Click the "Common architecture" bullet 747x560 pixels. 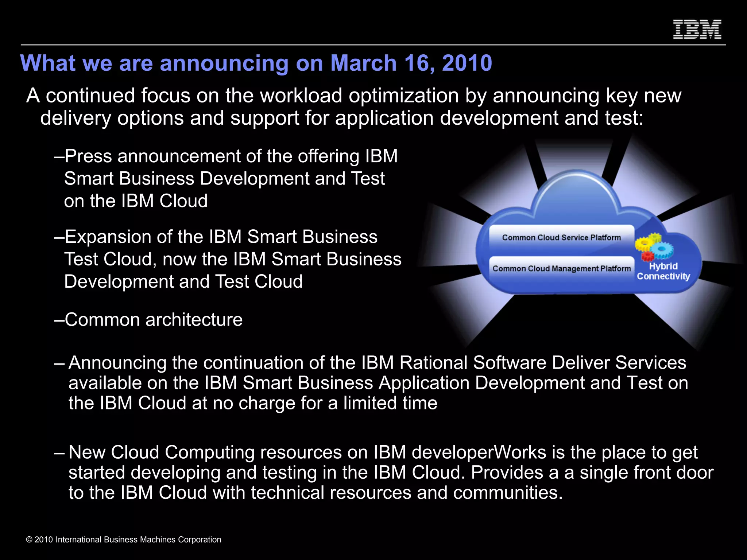point(148,320)
